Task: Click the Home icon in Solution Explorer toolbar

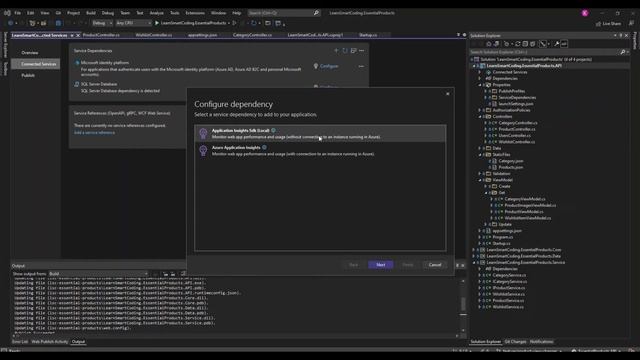Action: 489,44
